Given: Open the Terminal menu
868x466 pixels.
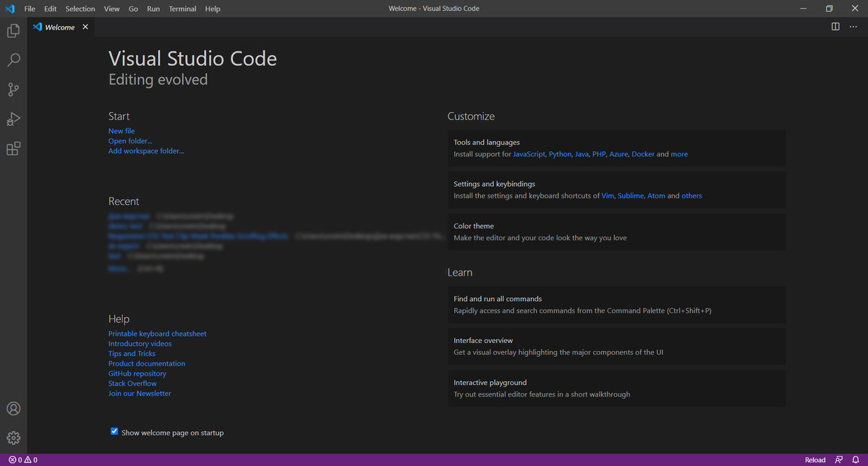Looking at the screenshot, I should (182, 9).
